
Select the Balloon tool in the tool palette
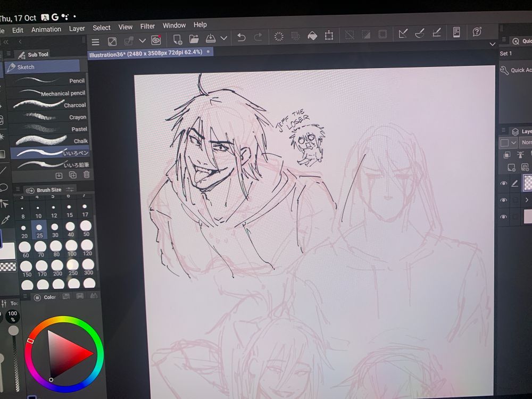3,187
